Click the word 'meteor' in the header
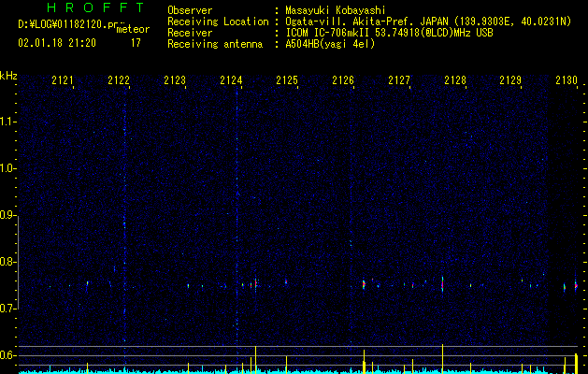 tap(133, 29)
